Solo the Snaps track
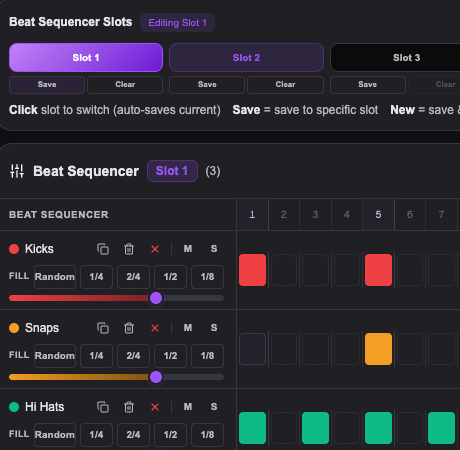This screenshot has width=460, height=450. tap(214, 328)
